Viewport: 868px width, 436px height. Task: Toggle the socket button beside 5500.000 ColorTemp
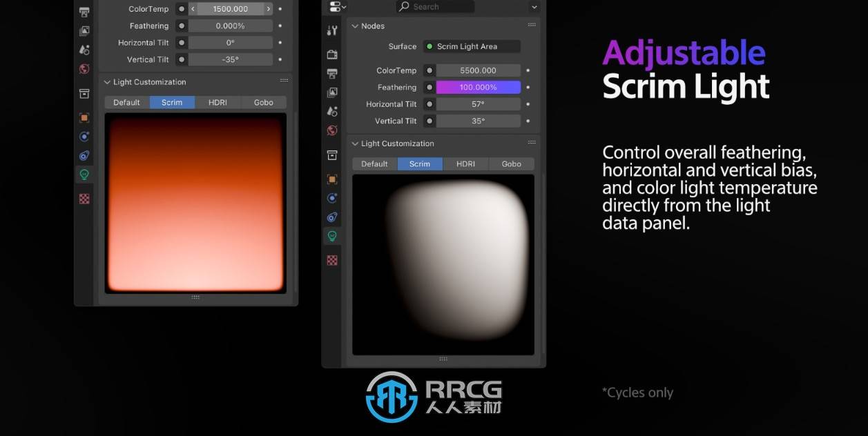coord(430,70)
